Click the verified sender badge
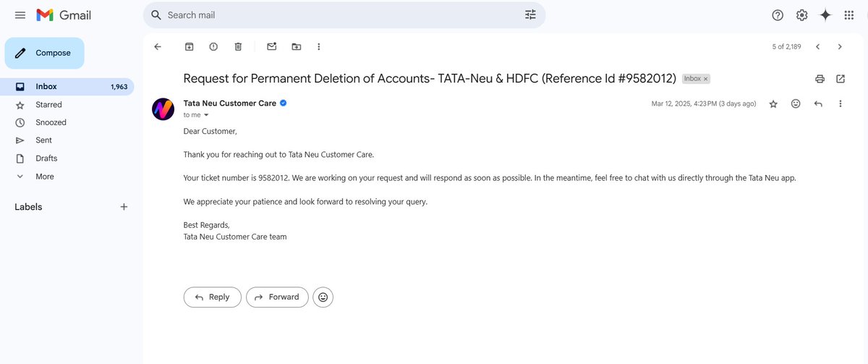This screenshot has height=364, width=868. coord(284,103)
